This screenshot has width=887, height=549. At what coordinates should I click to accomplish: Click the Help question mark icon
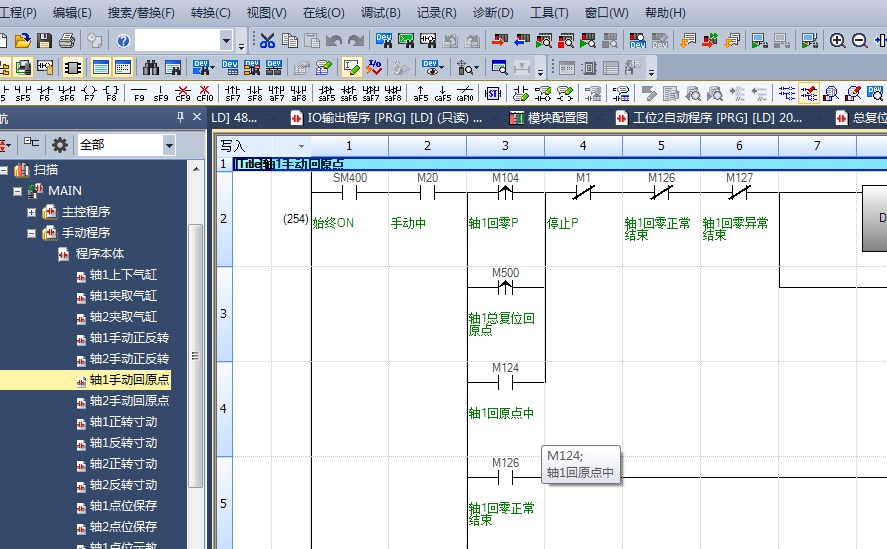[x=122, y=41]
